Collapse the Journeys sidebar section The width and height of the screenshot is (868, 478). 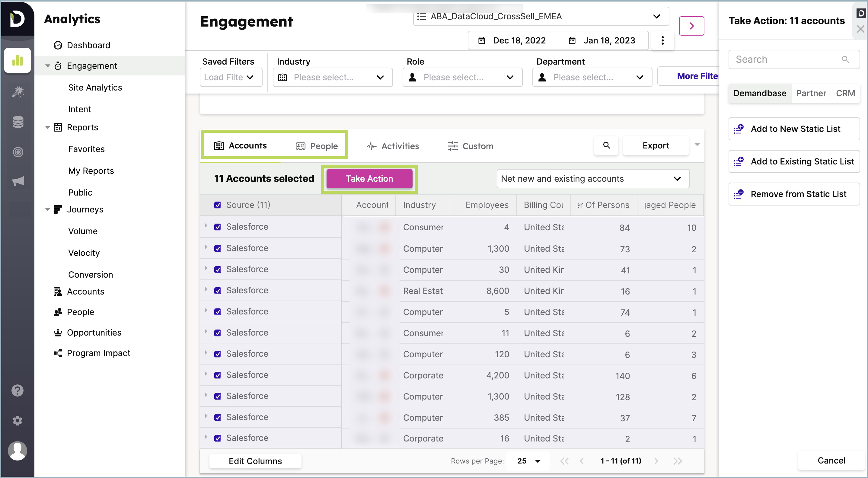47,209
